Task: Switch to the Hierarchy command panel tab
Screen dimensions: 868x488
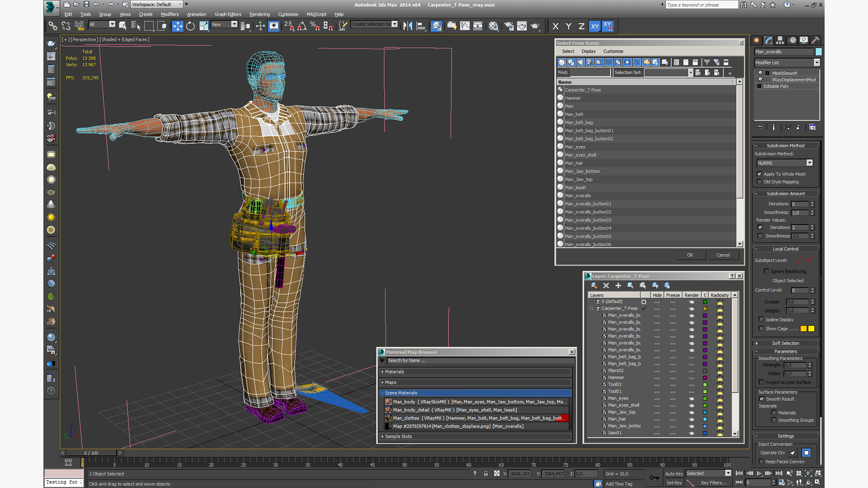Action: pyautogui.click(x=780, y=40)
